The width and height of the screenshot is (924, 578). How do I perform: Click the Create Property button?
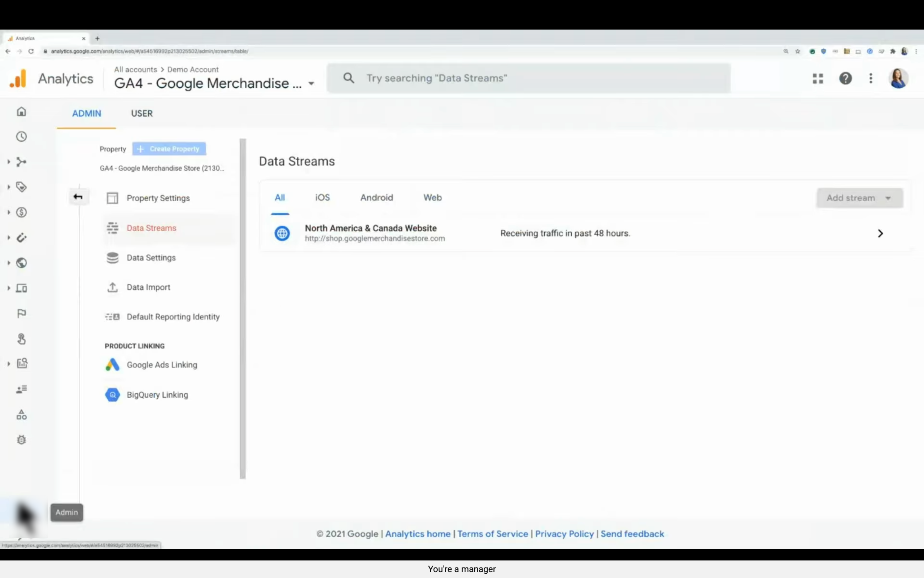[169, 149]
